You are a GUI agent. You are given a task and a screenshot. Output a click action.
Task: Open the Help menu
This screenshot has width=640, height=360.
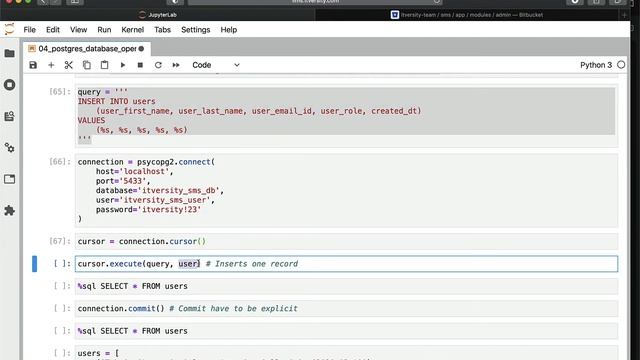coord(229,30)
